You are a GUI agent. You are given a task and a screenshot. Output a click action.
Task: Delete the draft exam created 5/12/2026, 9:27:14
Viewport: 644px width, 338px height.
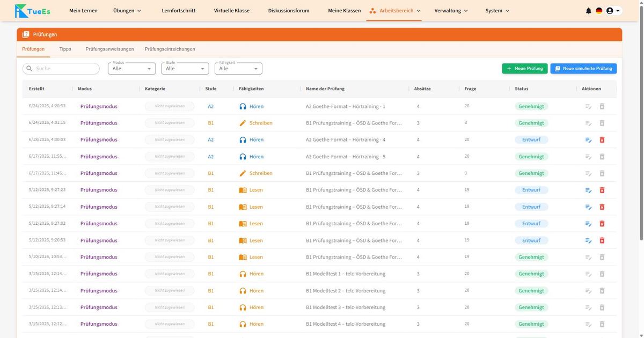tap(602, 207)
